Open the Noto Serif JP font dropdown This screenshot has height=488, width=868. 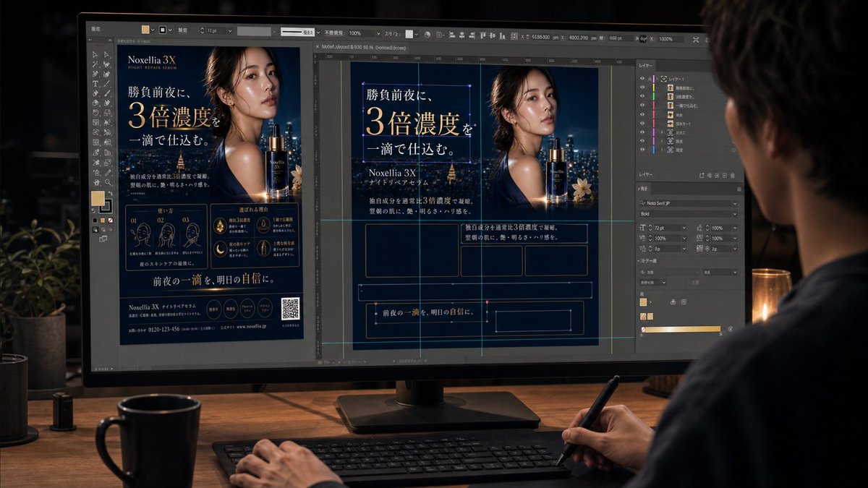point(735,204)
